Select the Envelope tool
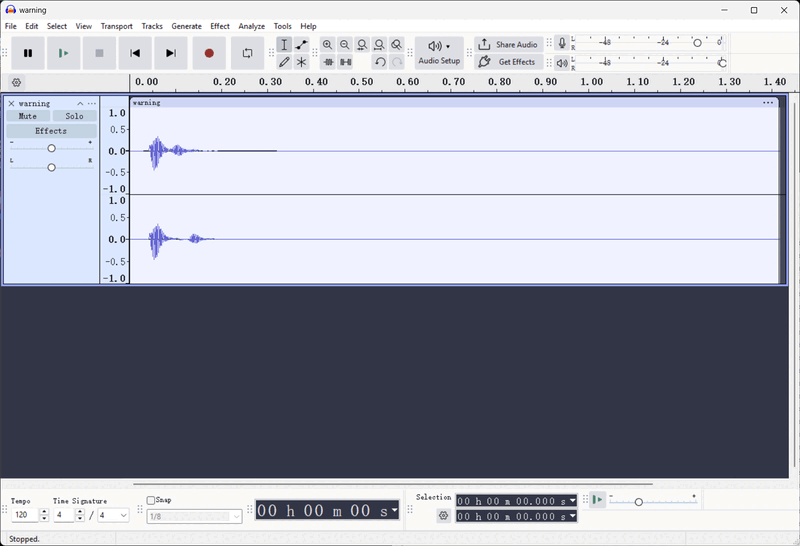The width and height of the screenshot is (800, 546). click(x=301, y=45)
